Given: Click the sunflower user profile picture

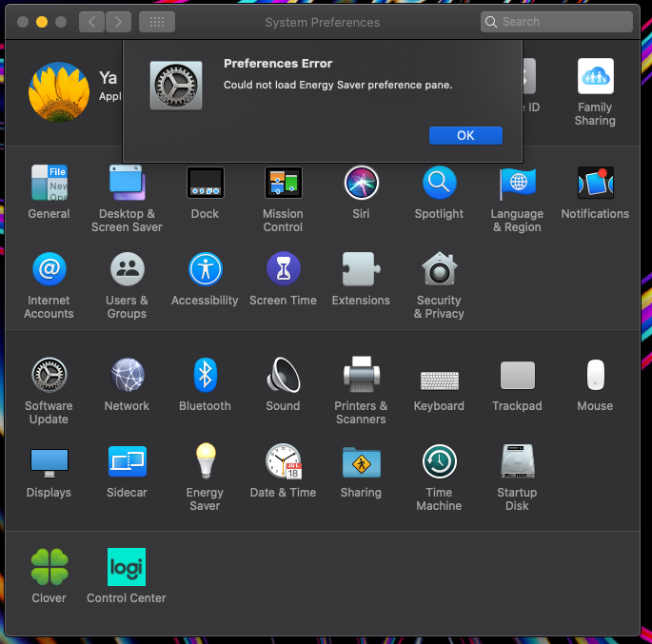Looking at the screenshot, I should tap(59, 92).
